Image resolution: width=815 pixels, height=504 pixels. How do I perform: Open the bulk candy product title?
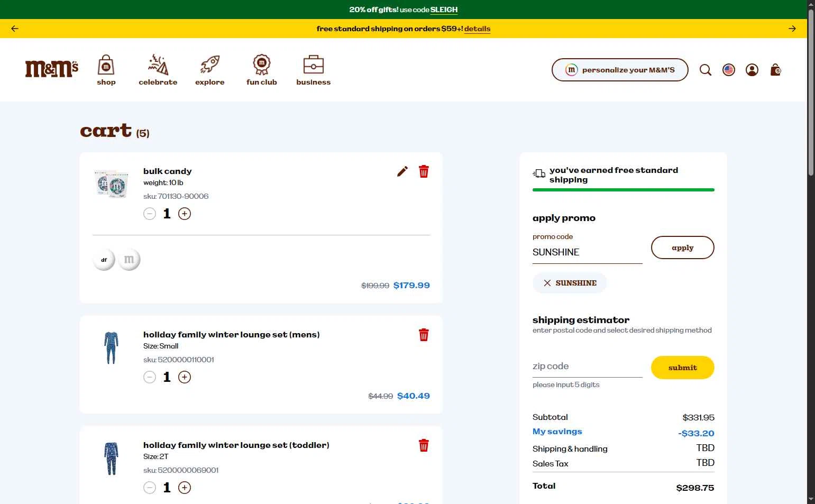167,171
